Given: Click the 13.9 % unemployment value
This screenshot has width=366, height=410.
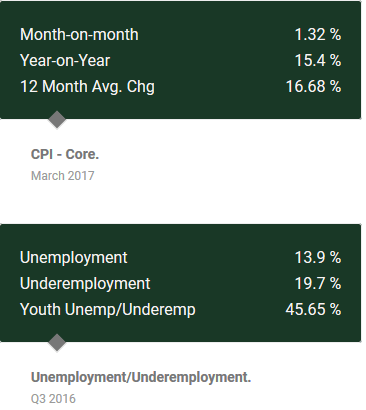Looking at the screenshot, I should (x=318, y=258).
